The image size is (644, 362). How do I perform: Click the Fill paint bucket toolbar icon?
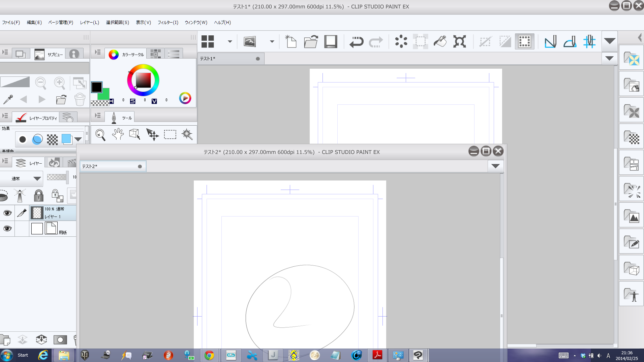pos(440,42)
